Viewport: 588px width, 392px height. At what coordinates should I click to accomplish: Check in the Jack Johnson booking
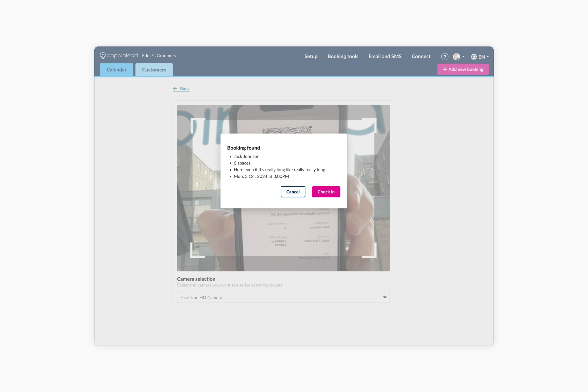coord(326,191)
